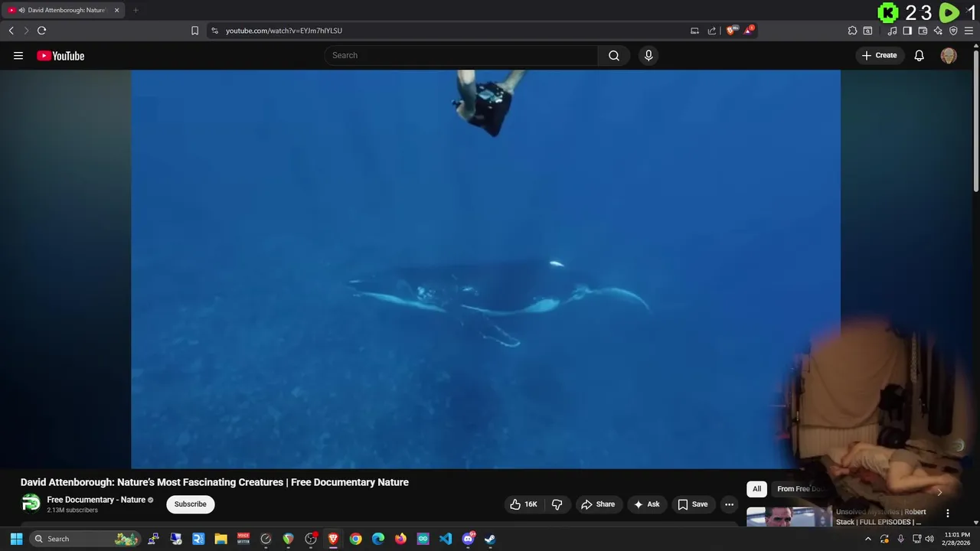
Task: Dislike the video with thumbs down
Action: point(557,504)
